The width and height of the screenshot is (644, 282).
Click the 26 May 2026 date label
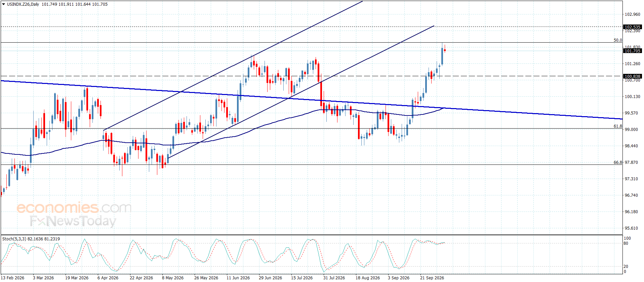pos(206,278)
